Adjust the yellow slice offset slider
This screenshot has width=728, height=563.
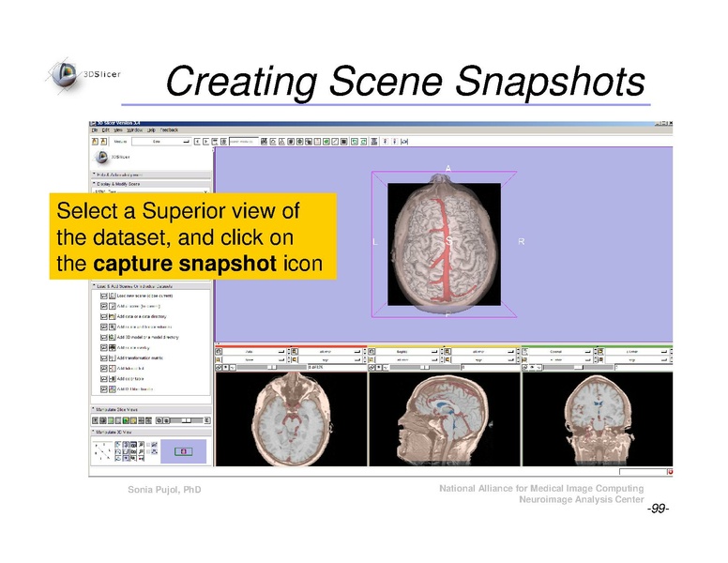424,367
